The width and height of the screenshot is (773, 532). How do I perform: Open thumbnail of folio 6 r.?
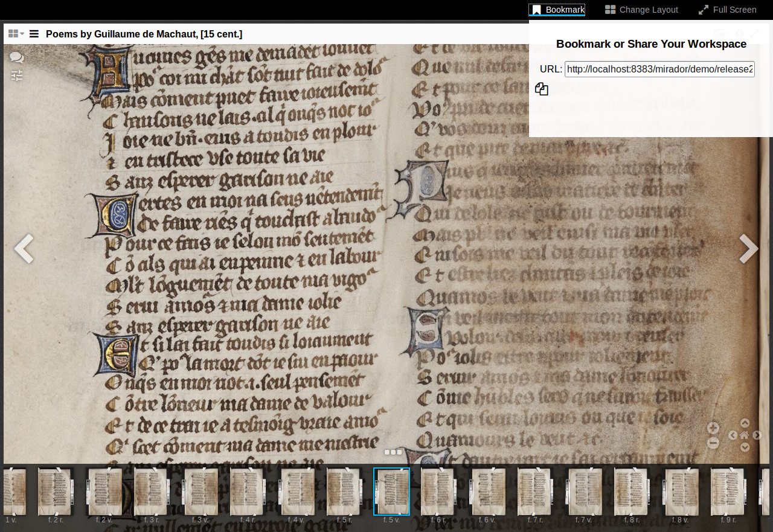pos(439,492)
